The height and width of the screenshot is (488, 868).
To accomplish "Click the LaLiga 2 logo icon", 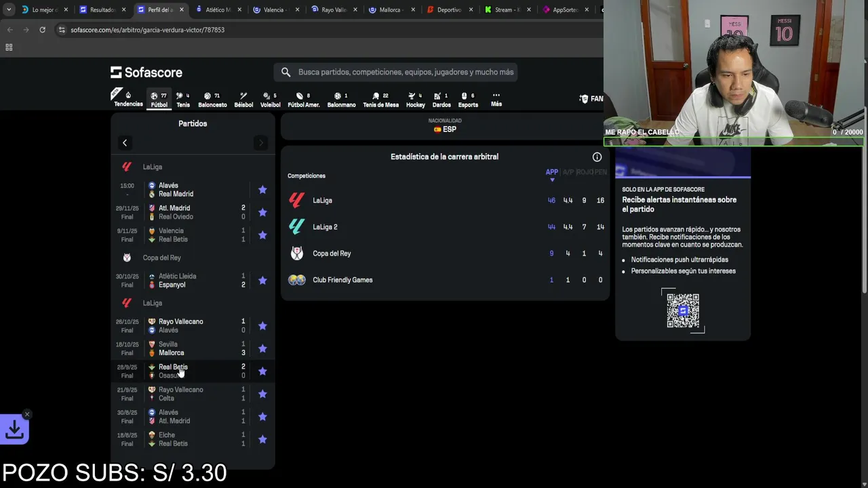I will click(x=296, y=226).
